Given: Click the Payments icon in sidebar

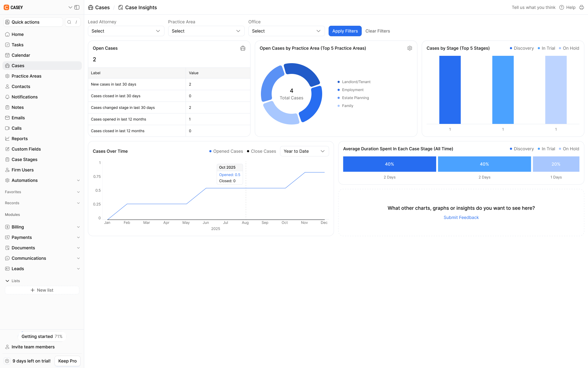Looking at the screenshot, I should click(7, 237).
